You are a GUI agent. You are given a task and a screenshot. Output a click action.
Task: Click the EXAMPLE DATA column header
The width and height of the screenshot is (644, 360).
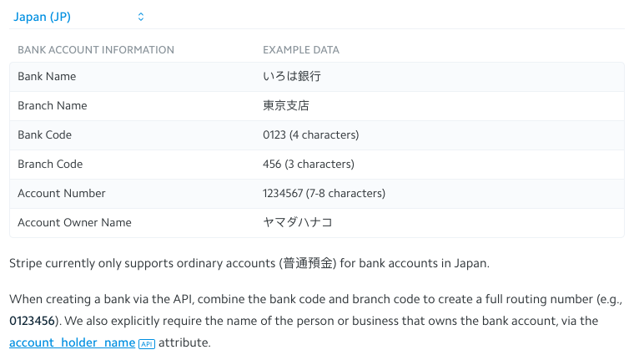coord(301,50)
